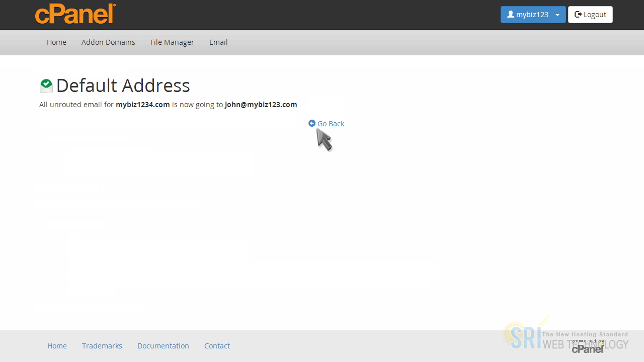The height and width of the screenshot is (362, 644).
Task: Go to Home in the navigation bar
Action: click(56, 42)
